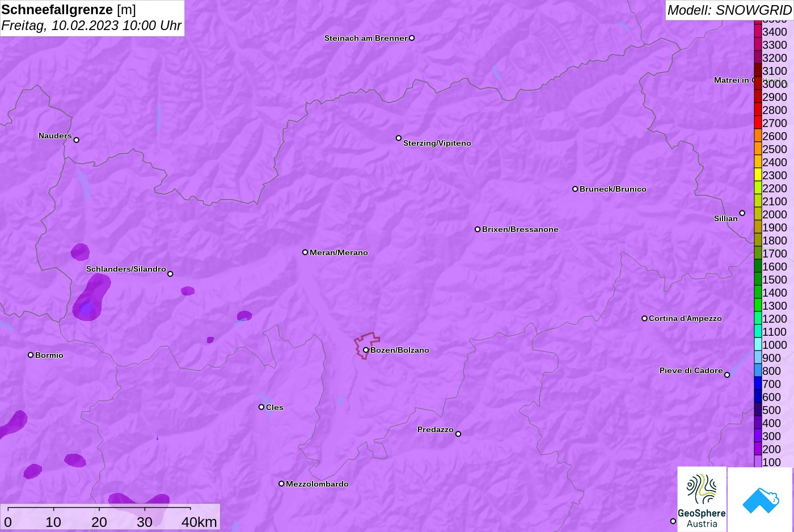Click the "Sterzing/Vipiteno" town label
794x532 pixels.
click(x=437, y=143)
